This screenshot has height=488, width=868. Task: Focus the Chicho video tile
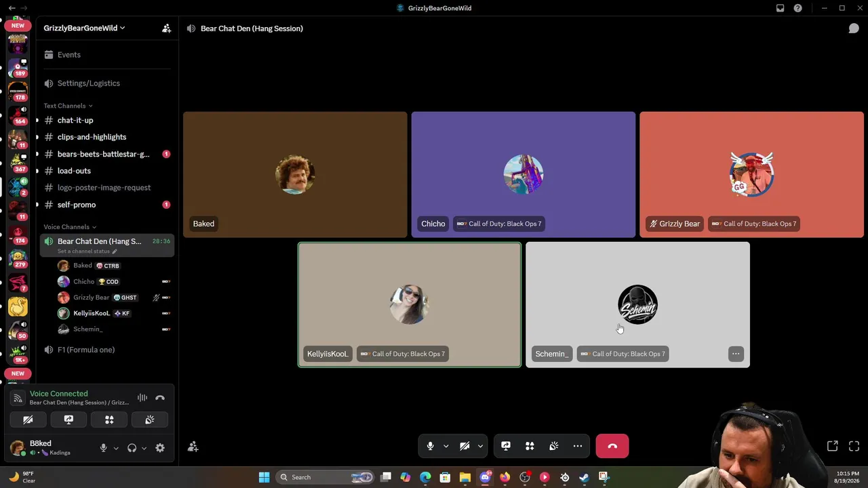tap(524, 175)
